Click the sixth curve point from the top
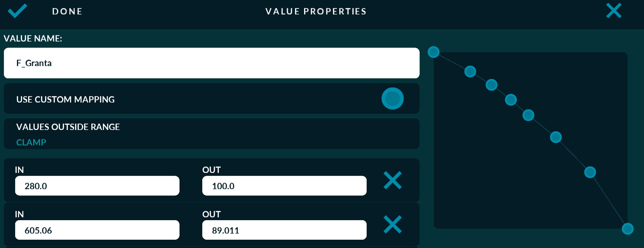This screenshot has height=248, width=644. click(556, 137)
